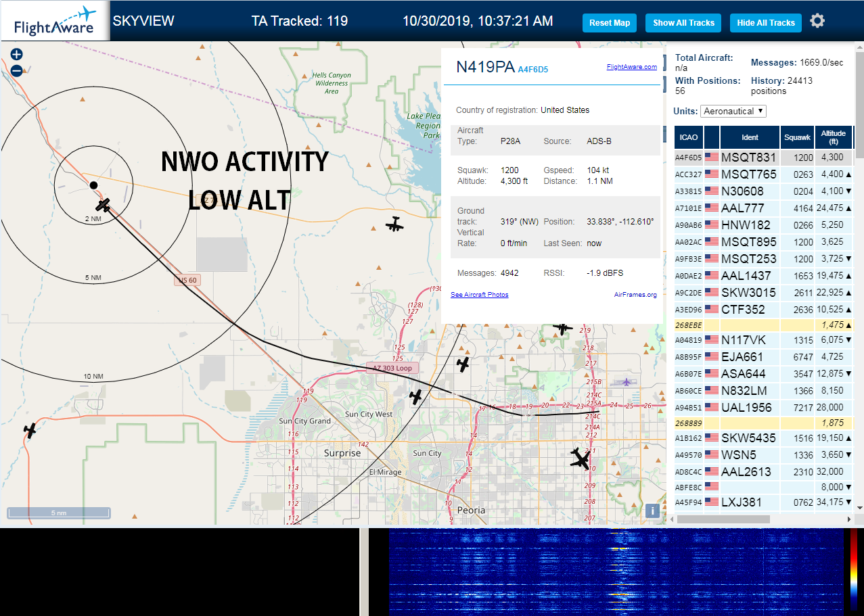Select the highlighted 268889 row
The width and height of the screenshot is (864, 616).
(x=765, y=423)
